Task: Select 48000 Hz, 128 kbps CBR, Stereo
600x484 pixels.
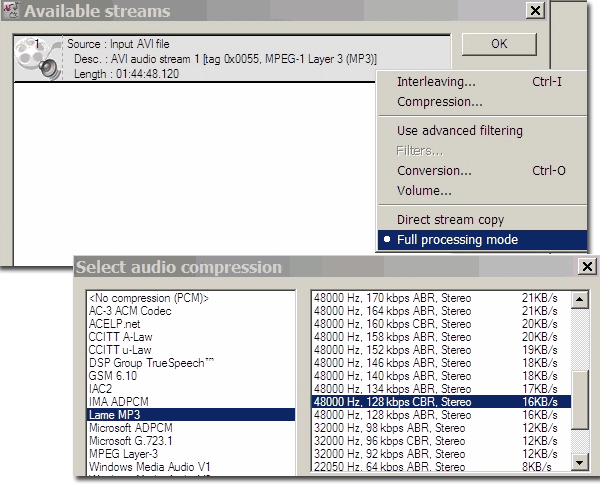Action: 441,402
